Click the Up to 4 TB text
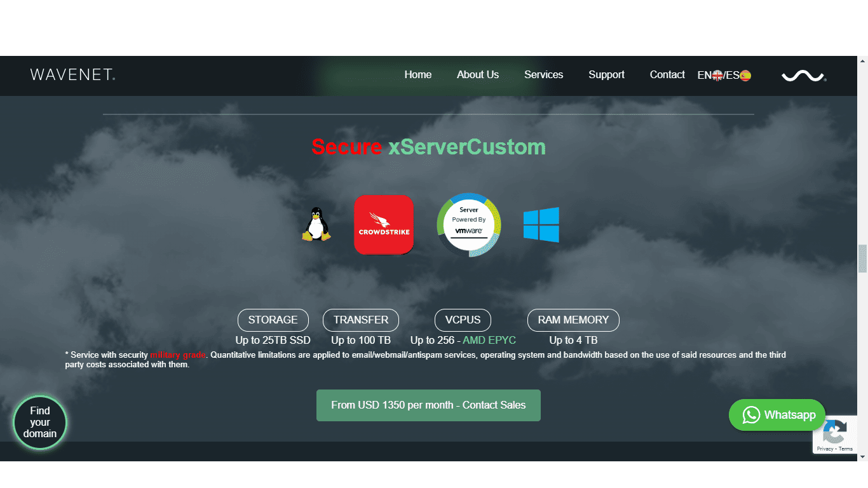868x488 pixels. click(x=573, y=341)
